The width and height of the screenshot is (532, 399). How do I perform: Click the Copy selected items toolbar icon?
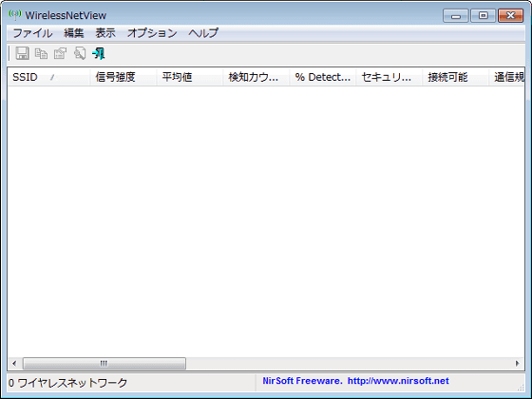[x=42, y=53]
